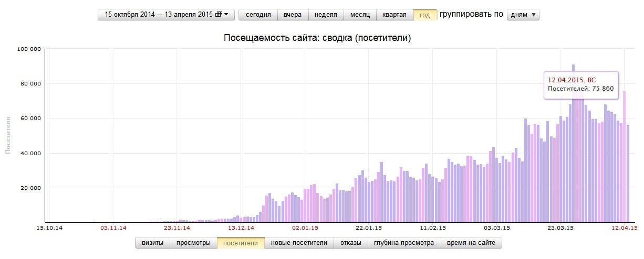Viewport: 644px width, 259px height.
Task: Click the 22.01.15 axis date label
Action: point(369,228)
